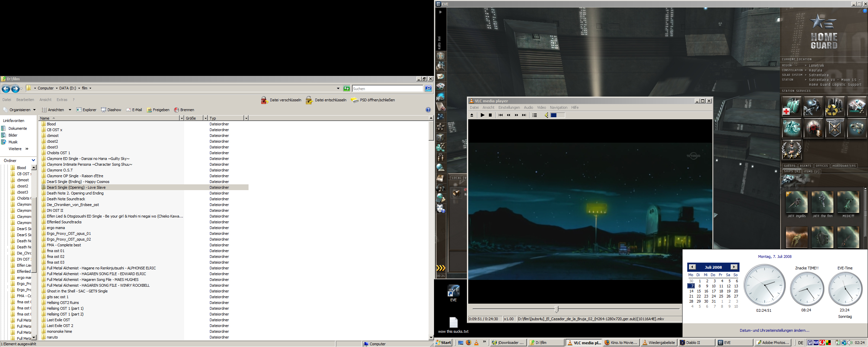
Task: Switch to the Agents tab in EVE
Action: (806, 166)
